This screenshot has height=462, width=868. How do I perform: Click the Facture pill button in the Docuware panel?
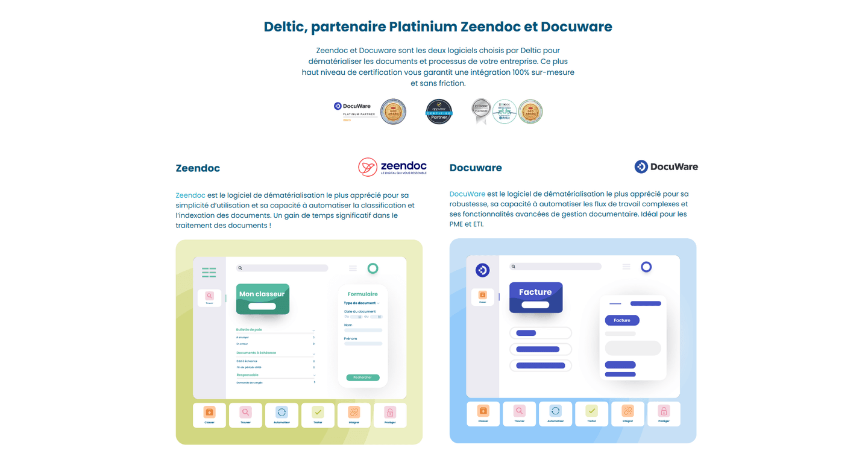(x=622, y=320)
